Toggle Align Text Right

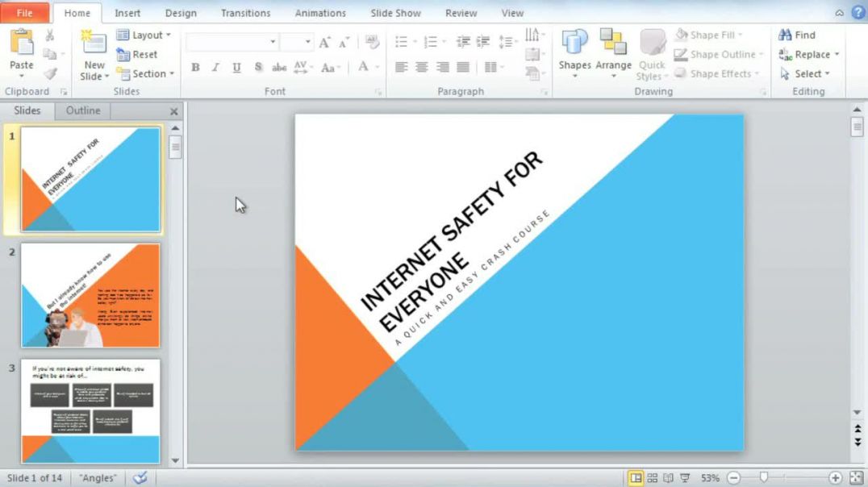(x=443, y=68)
